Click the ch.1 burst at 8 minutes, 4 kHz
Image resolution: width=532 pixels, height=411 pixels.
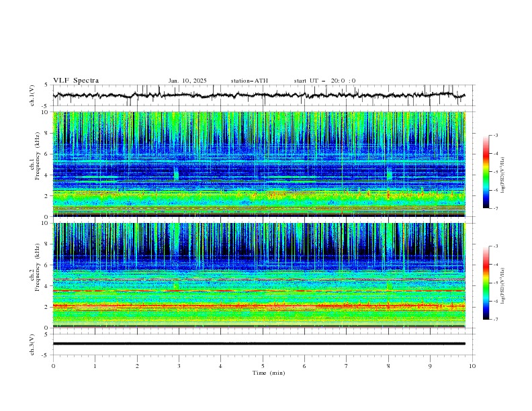pos(389,174)
